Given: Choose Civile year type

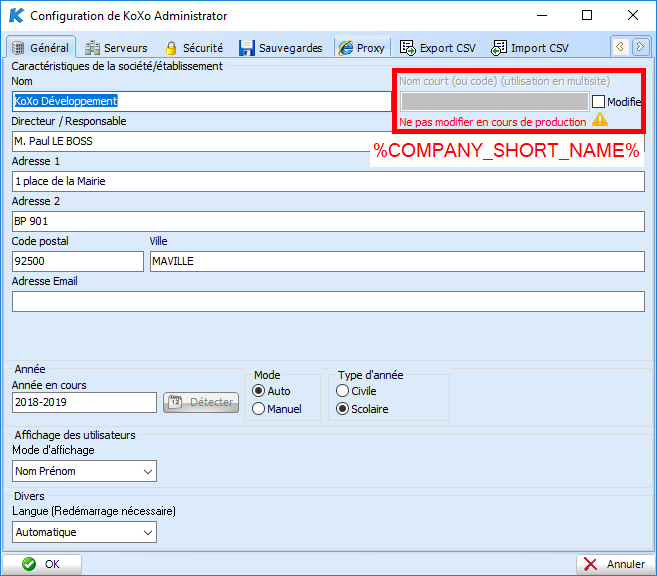Looking at the screenshot, I should coord(342,391).
